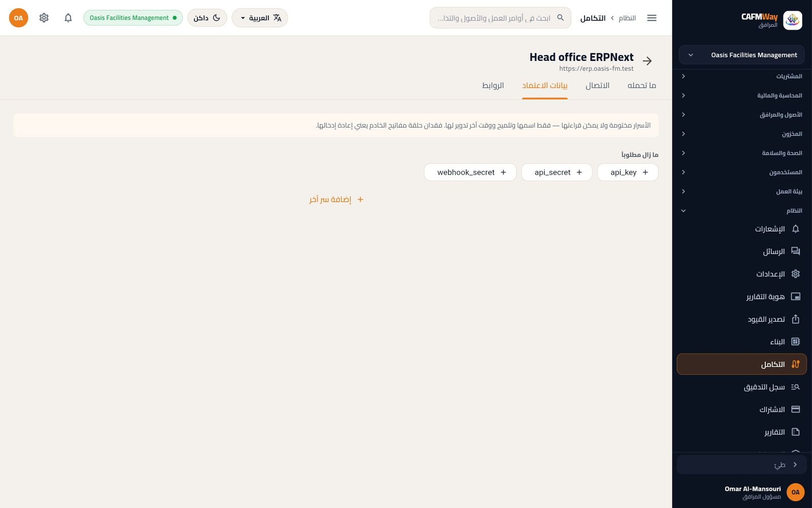The width and height of the screenshot is (812, 508).
Task: Open سجل التدقيق in the sidebar
Action: 741,387
